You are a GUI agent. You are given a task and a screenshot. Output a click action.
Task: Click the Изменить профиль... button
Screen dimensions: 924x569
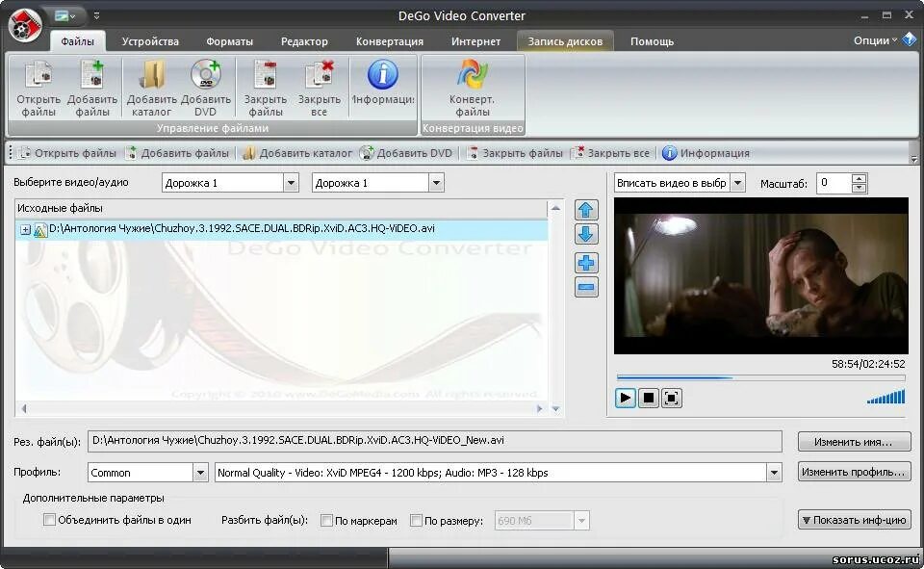[854, 472]
